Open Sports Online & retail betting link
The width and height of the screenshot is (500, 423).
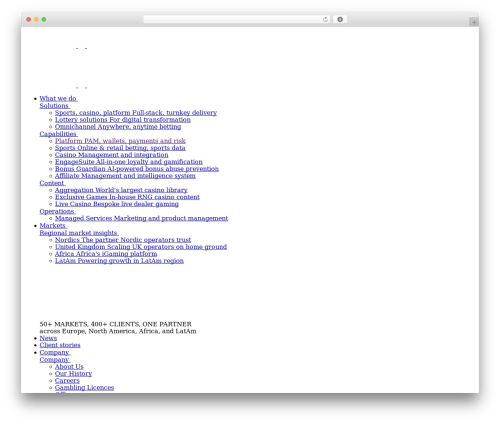coord(120,148)
